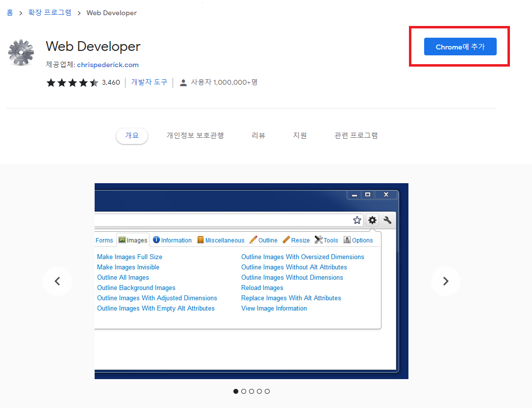Screen dimensions: 532x408
Task: Click the Web Developer title text
Action: [93, 47]
